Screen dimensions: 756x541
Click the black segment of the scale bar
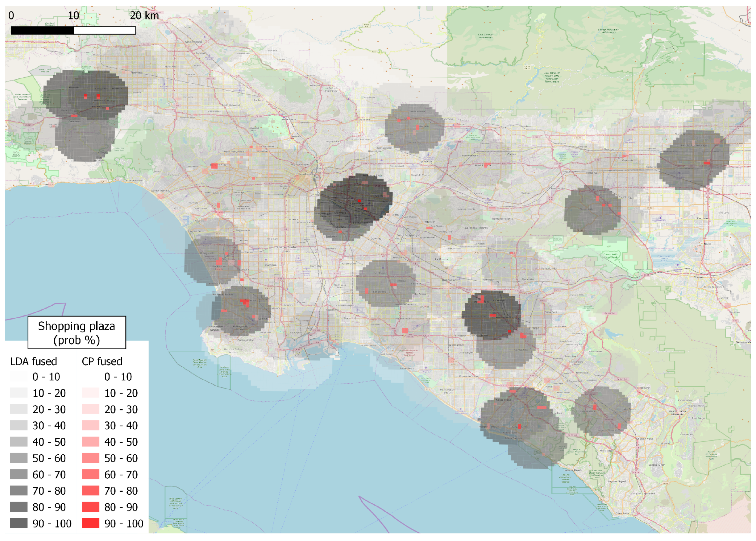pyautogui.click(x=42, y=31)
